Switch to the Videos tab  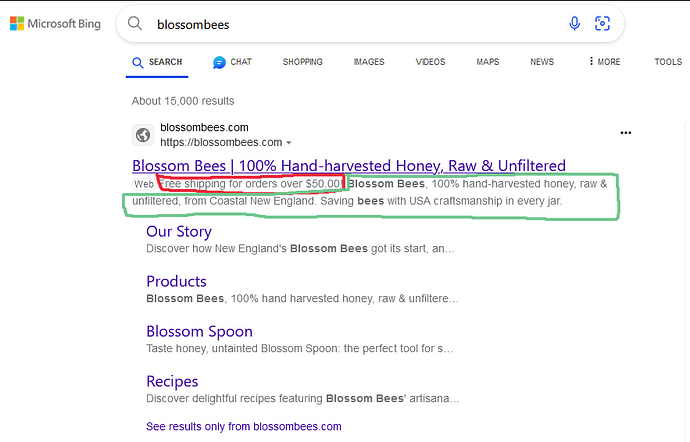pos(430,62)
